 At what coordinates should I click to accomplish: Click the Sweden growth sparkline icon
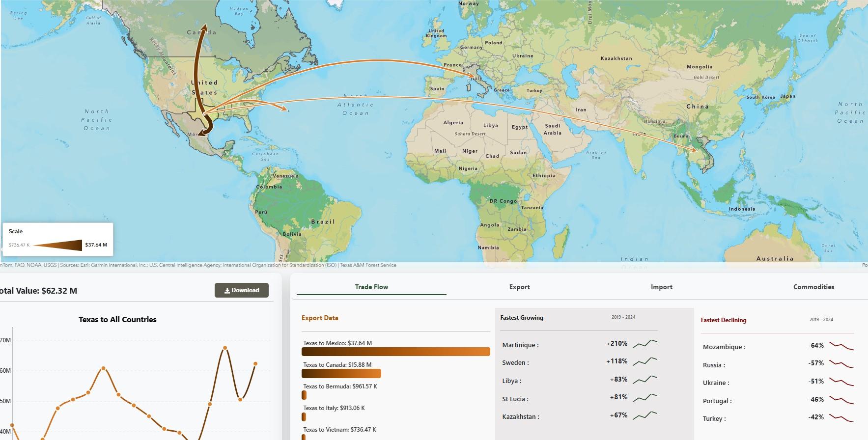point(645,361)
